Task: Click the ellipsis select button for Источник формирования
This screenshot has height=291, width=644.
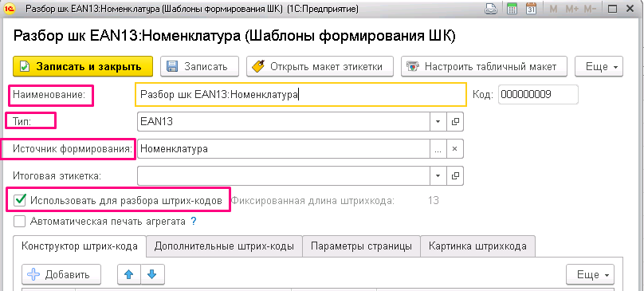Action: (x=438, y=149)
